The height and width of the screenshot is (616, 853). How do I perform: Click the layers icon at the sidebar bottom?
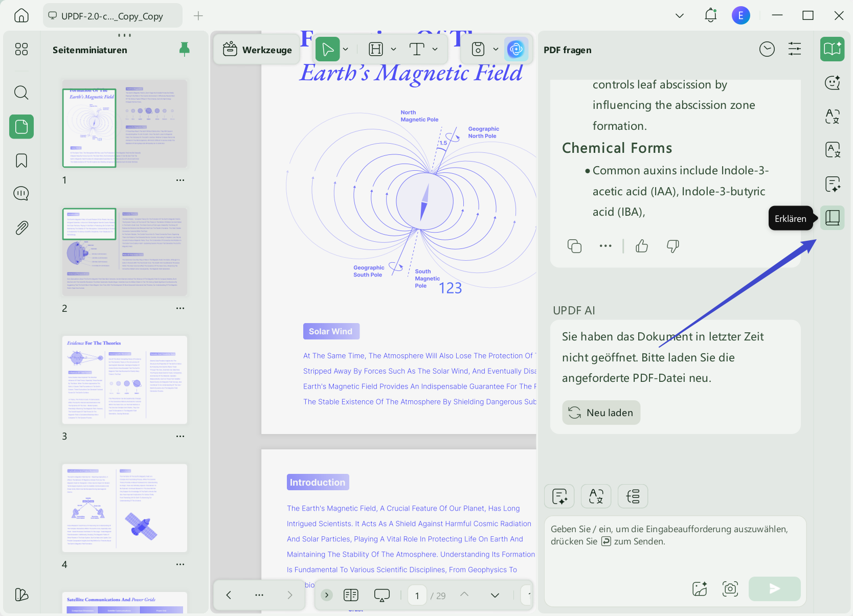21,595
